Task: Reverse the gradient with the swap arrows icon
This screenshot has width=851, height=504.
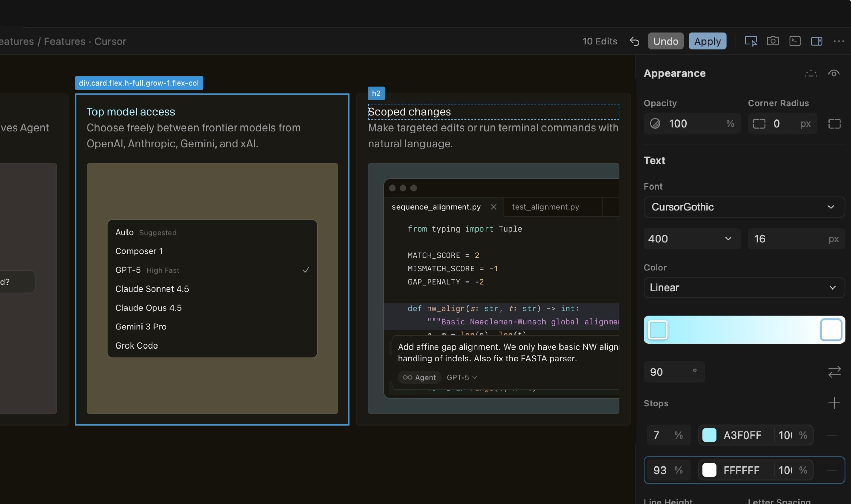Action: pyautogui.click(x=834, y=372)
